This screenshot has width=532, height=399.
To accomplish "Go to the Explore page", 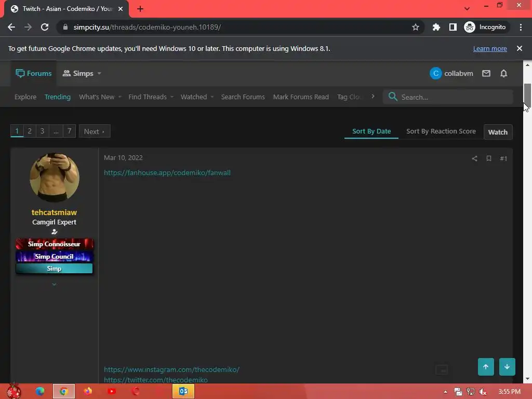I will [x=25, y=97].
